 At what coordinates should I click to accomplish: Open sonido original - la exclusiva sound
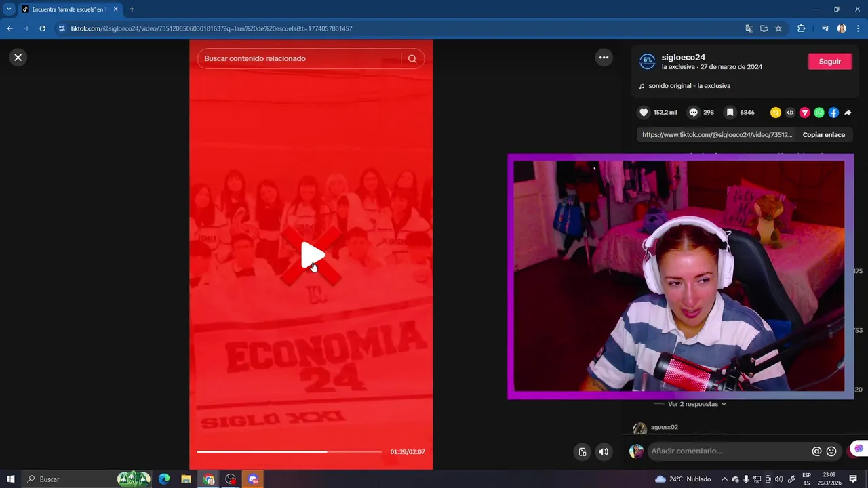point(689,86)
